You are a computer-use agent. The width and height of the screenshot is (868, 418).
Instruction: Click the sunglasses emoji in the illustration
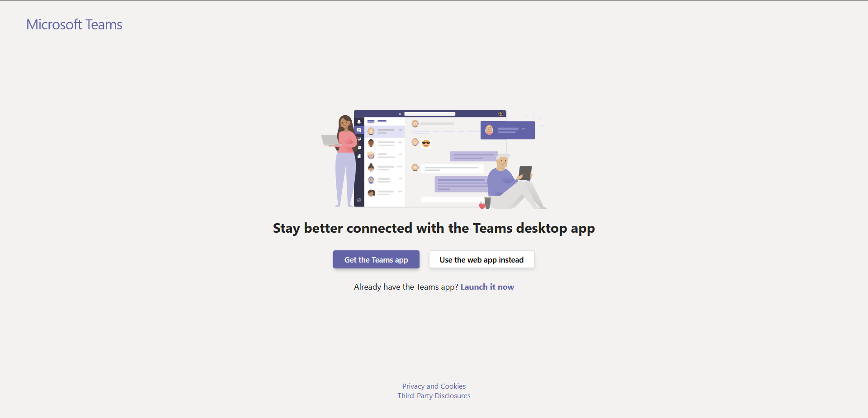(426, 143)
